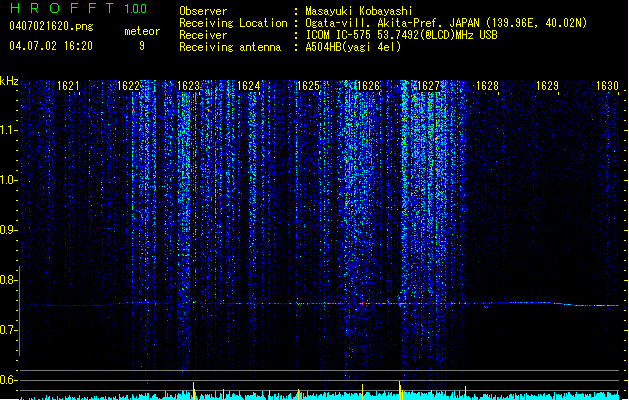This screenshot has height=400, width=629.
Task: Click the 1630 time axis label
Action: coord(607,86)
